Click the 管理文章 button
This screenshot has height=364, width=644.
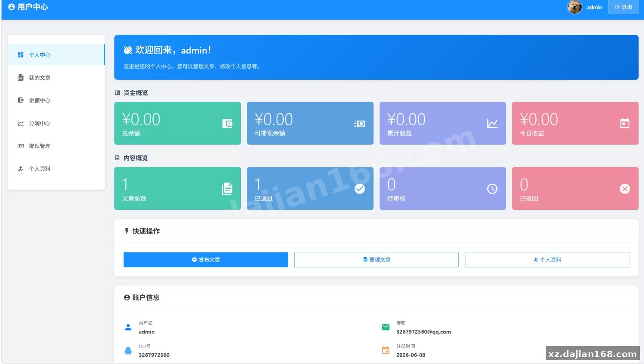click(x=377, y=260)
